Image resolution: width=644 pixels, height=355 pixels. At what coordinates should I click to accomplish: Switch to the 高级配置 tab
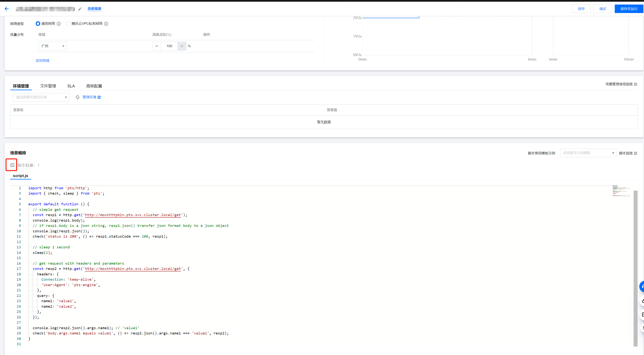94,86
